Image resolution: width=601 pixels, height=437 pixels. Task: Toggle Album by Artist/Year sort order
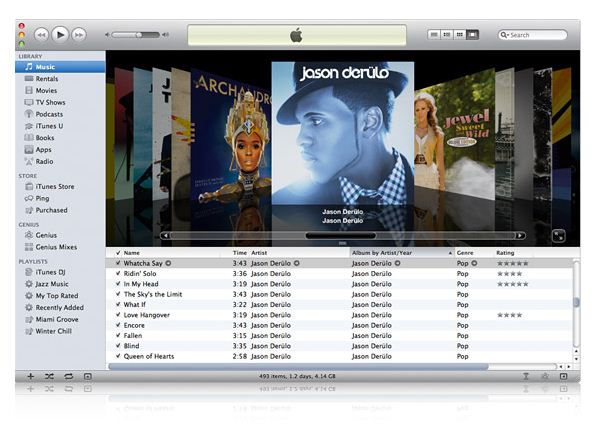click(402, 253)
